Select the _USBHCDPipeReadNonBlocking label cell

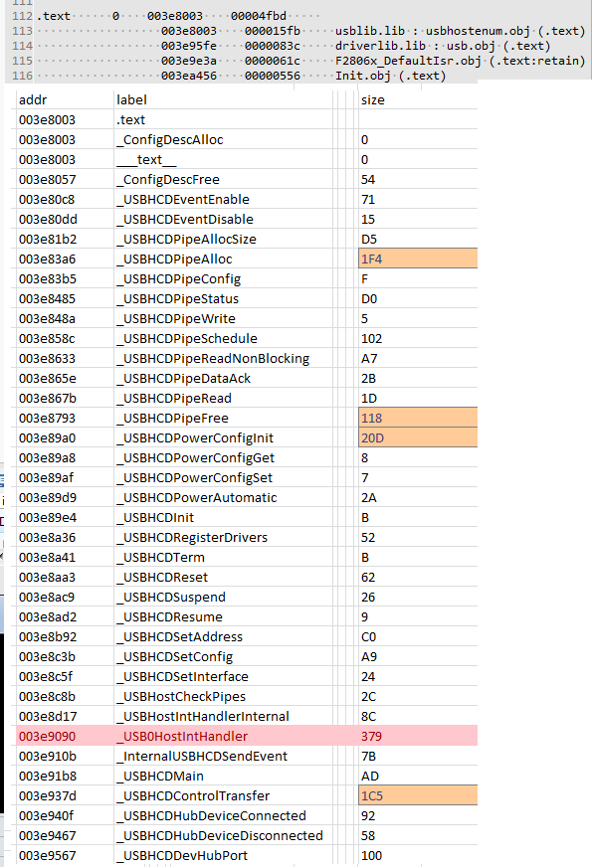pyautogui.click(x=223, y=358)
